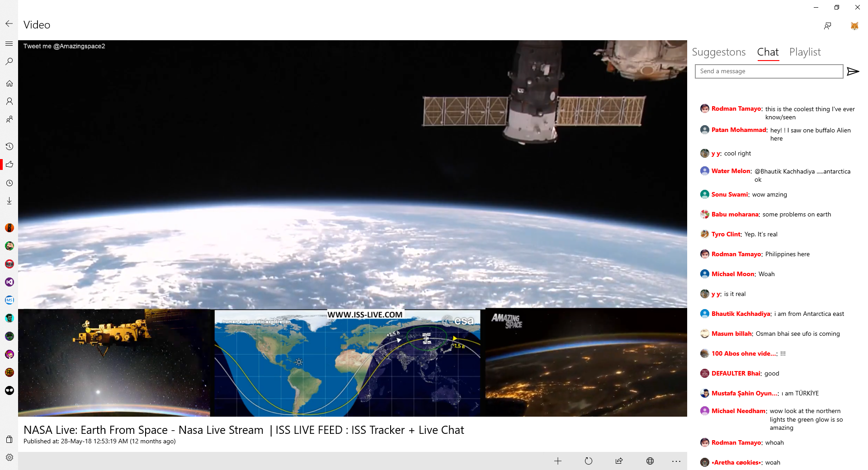Screen dimensions: 868x470
Task: Open the fox avatar account menu
Action: 854,26
